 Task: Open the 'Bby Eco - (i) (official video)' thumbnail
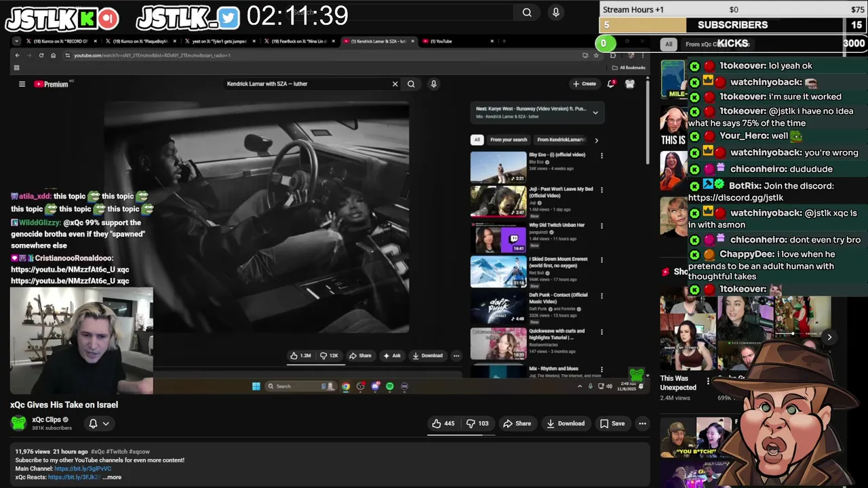498,167
